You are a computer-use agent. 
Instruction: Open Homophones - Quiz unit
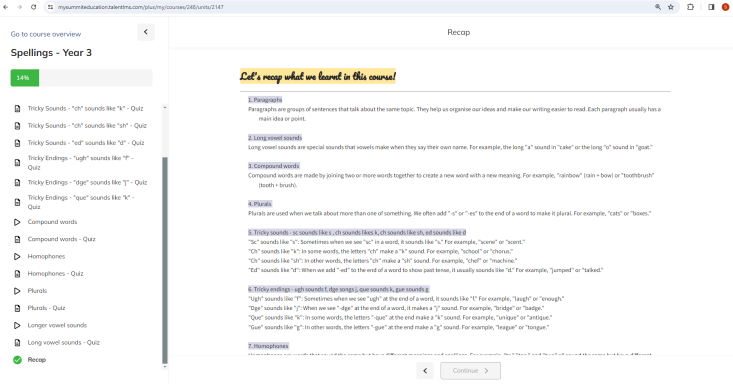click(x=55, y=274)
